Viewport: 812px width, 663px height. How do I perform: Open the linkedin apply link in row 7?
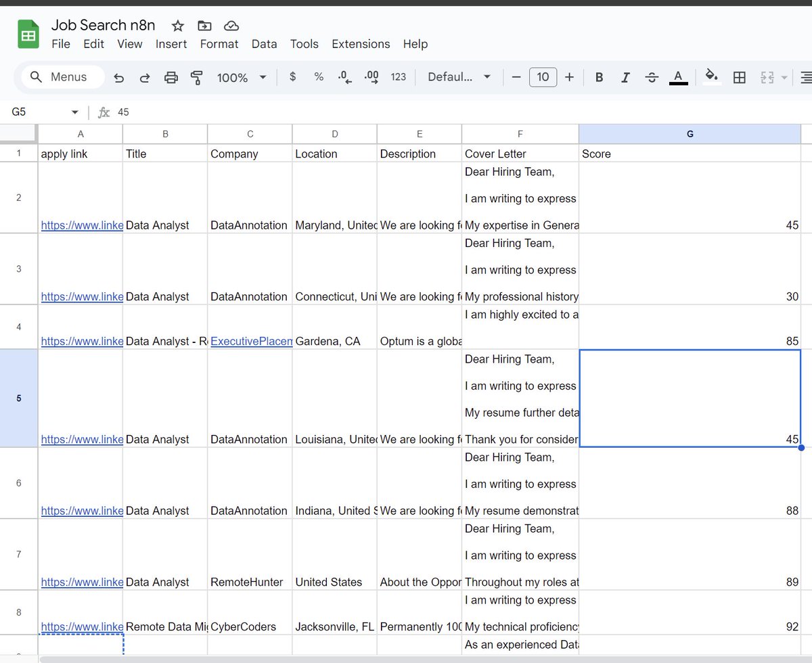(x=82, y=582)
